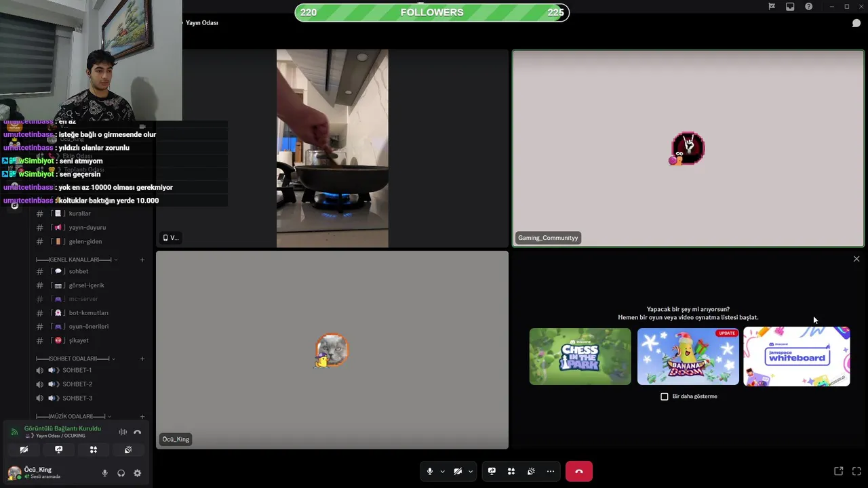Image resolution: width=868 pixels, height=488 pixels.
Task: Toggle microphone mute in call control bar
Action: click(x=429, y=471)
